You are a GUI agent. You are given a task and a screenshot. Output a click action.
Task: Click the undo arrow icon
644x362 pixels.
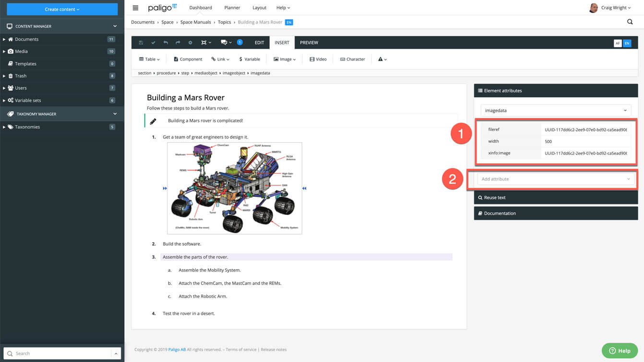click(166, 43)
